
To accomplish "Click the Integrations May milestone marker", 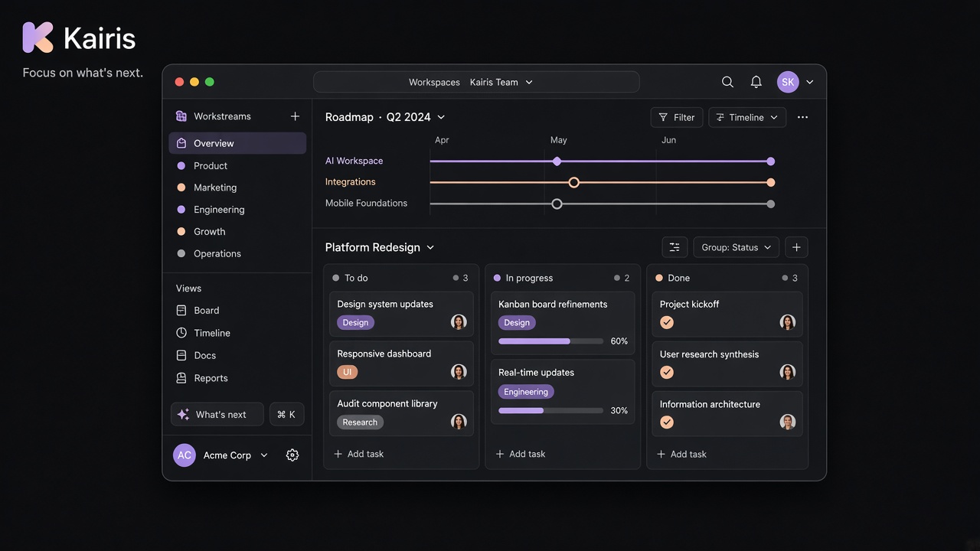I will click(x=574, y=182).
